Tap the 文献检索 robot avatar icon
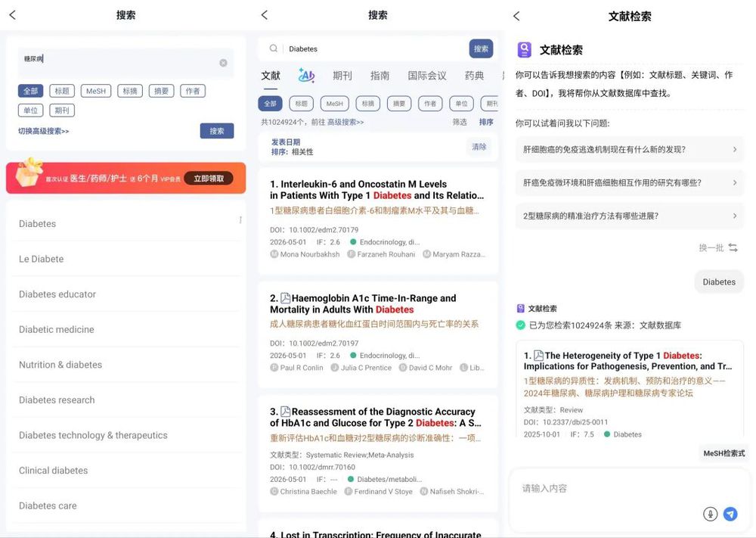This screenshot has width=756, height=538. 527,49
